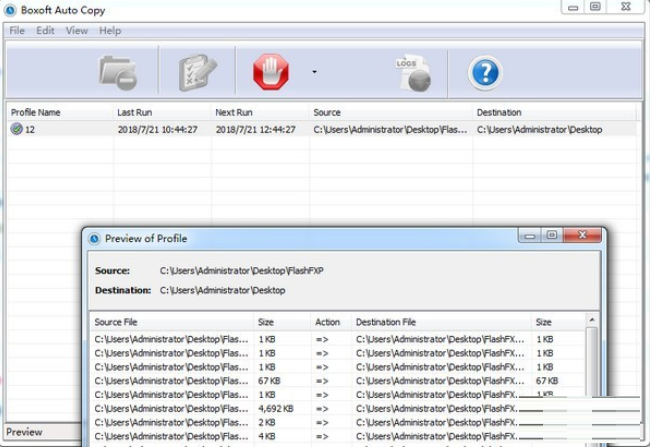650x448 pixels.
Task: Click the blue help question mark icon
Action: [485, 73]
